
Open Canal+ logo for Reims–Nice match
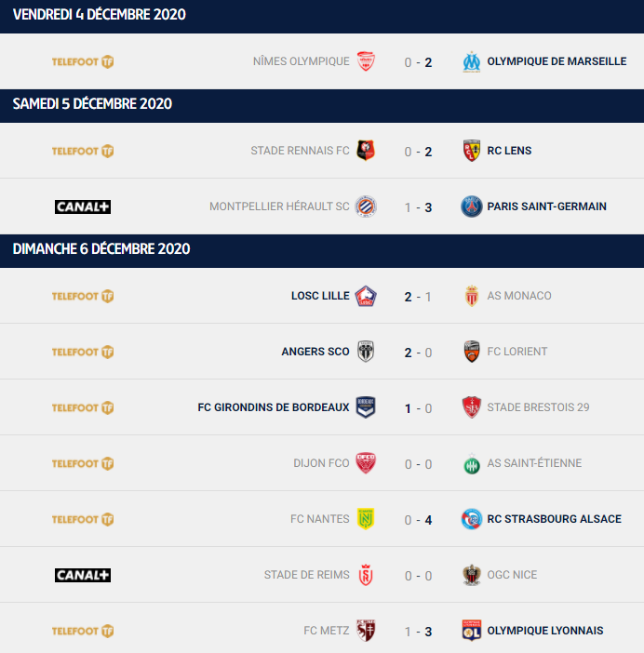[x=83, y=575]
